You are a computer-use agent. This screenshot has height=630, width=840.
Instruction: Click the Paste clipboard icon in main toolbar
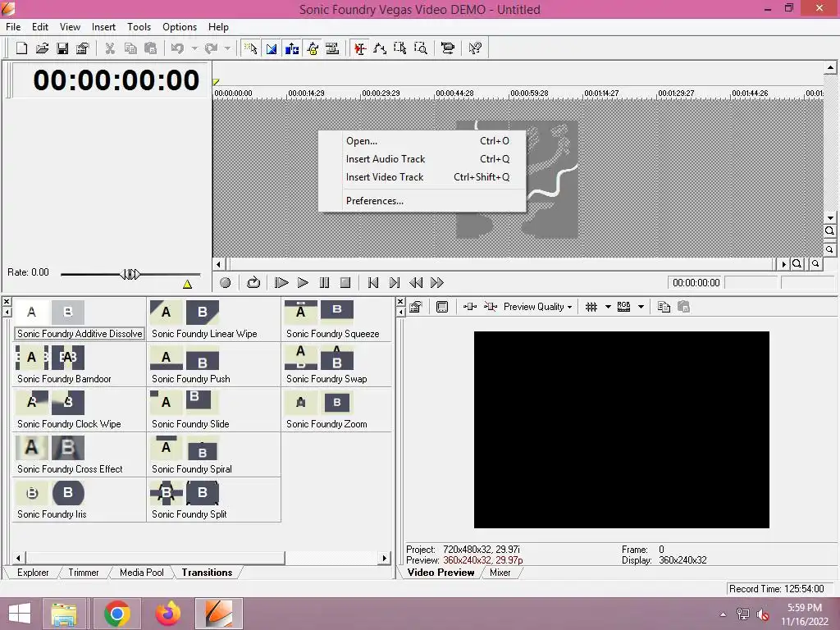pos(151,48)
